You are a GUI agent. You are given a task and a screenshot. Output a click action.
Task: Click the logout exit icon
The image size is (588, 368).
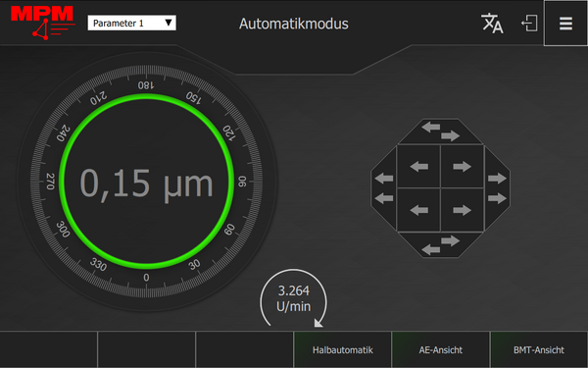click(x=529, y=24)
